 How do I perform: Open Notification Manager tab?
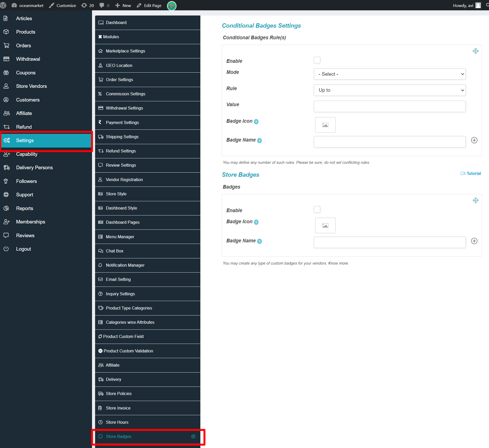[x=148, y=265]
